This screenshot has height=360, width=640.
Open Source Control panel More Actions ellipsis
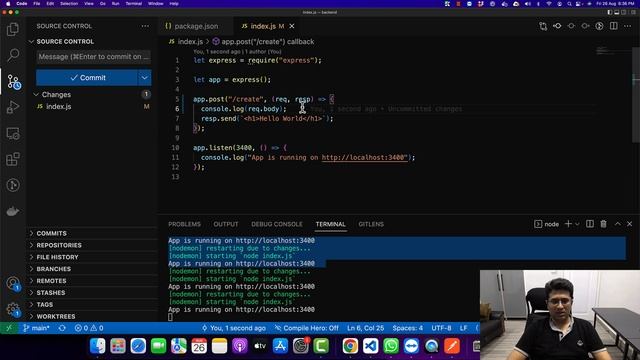click(145, 26)
